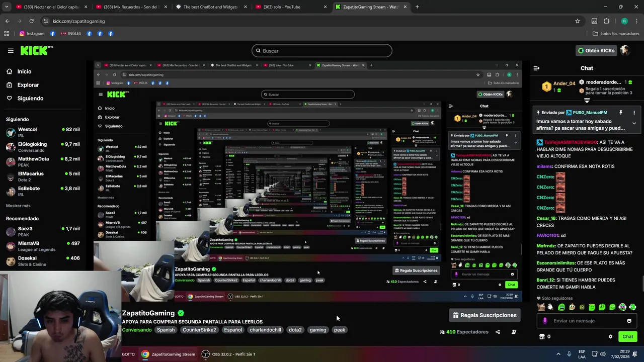
Task: Expand the pinned message chevron
Action: point(634,123)
